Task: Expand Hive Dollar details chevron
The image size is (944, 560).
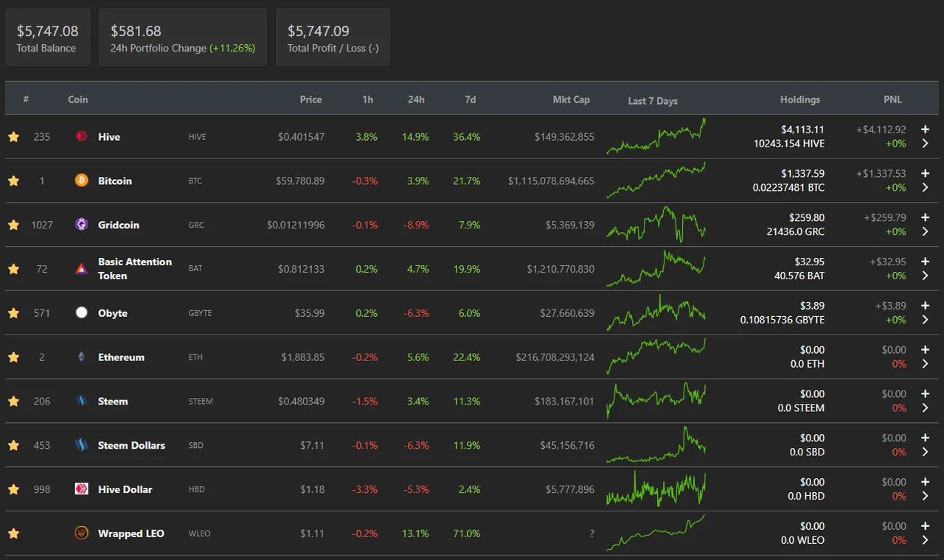Action: coord(925,496)
